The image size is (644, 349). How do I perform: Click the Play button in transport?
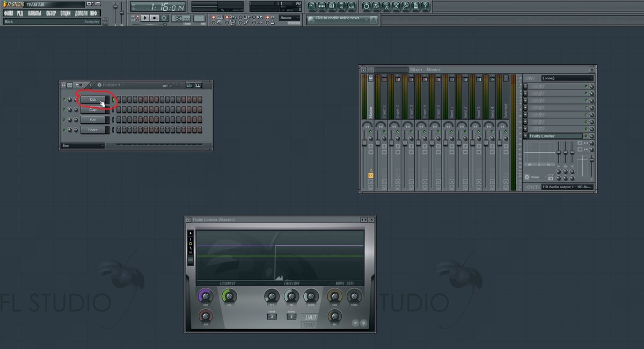pyautogui.click(x=145, y=18)
